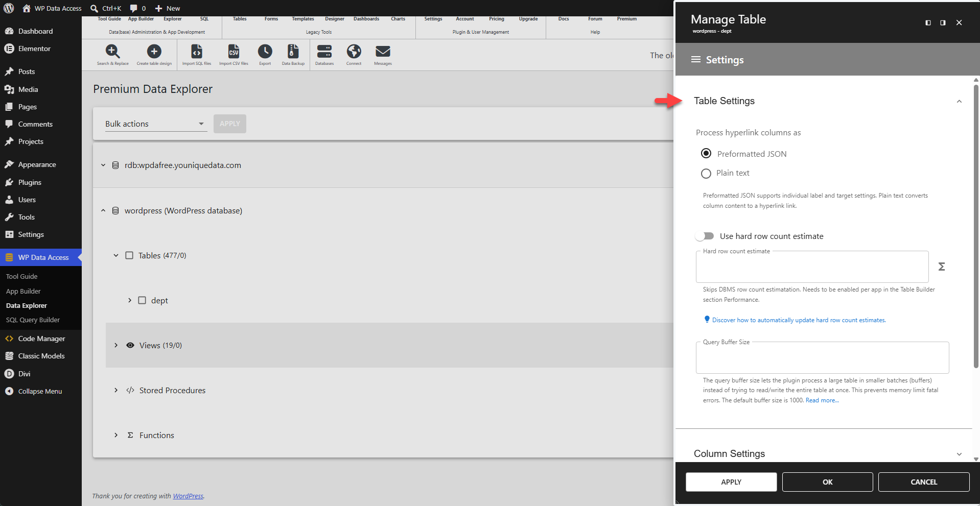Collapse the wordpress database node

point(103,210)
